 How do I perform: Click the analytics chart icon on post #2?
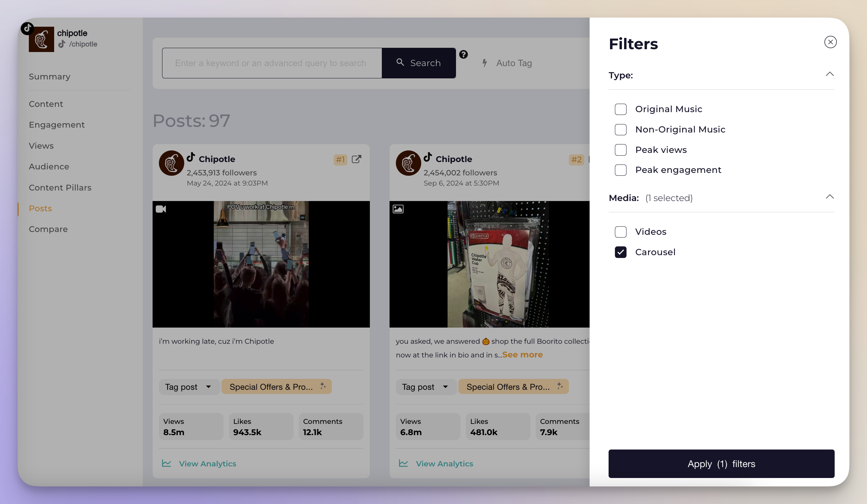pos(403,463)
